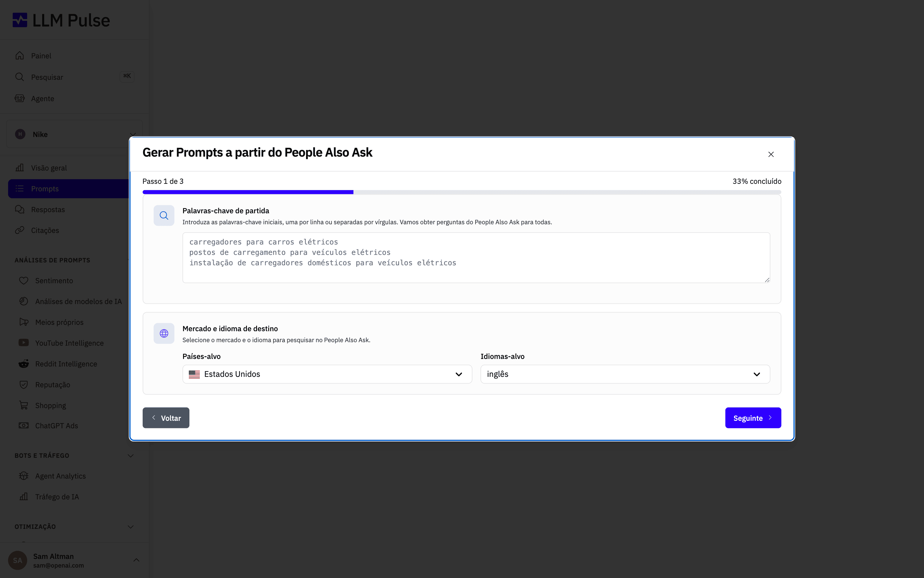Click the Meios próprios flag icon
The height and width of the screenshot is (578, 924).
(24, 322)
